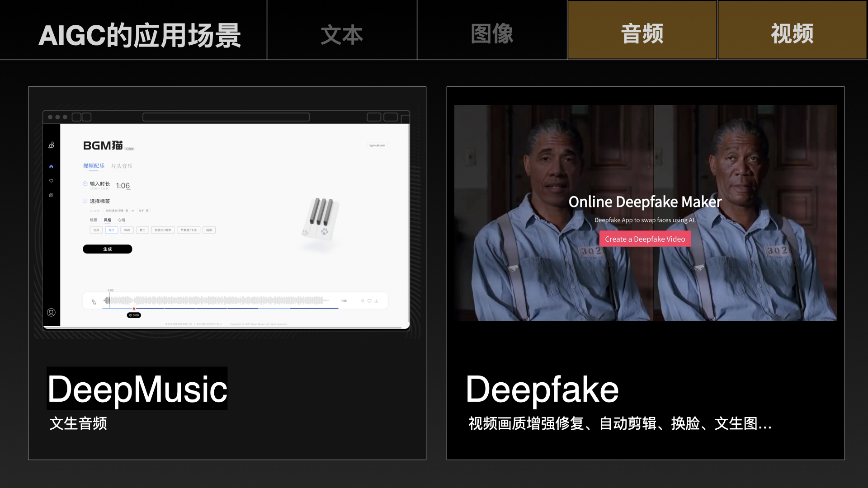Click the home icon in BGM猫 sidebar
868x488 pixels.
coord(51,167)
